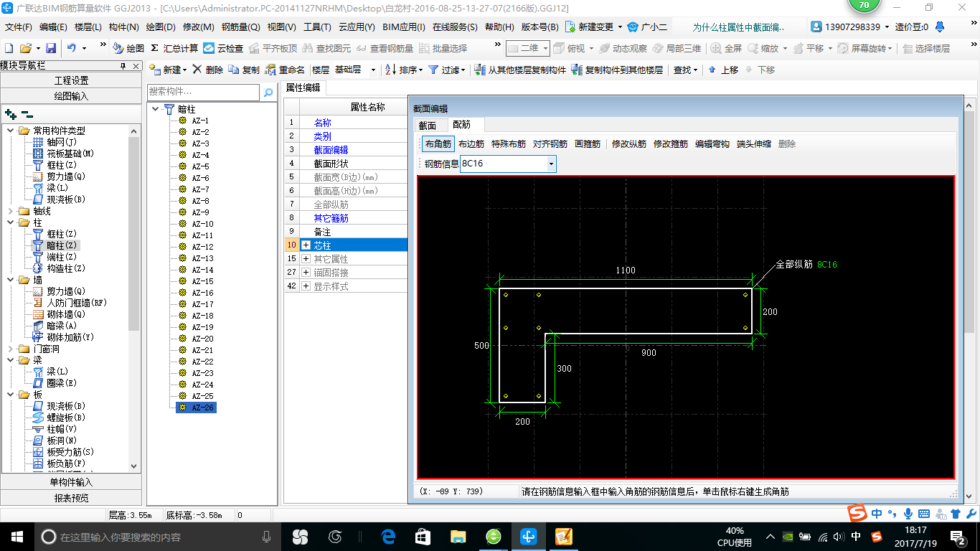Select component AZ-26 in list
Viewport: 980px width, 551px height.
[x=202, y=408]
